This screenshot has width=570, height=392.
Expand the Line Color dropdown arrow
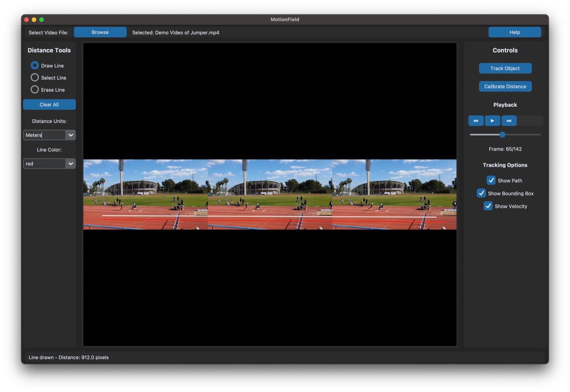coord(71,164)
